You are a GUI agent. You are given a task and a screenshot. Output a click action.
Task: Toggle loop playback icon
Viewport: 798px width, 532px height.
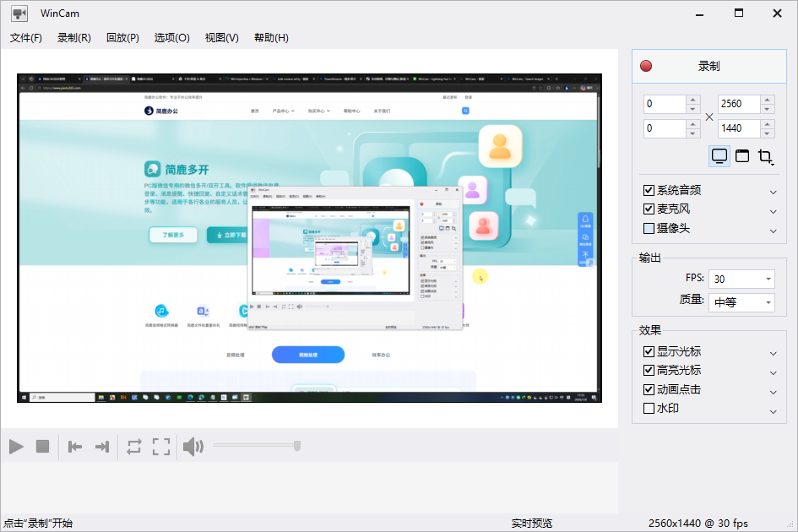134,447
